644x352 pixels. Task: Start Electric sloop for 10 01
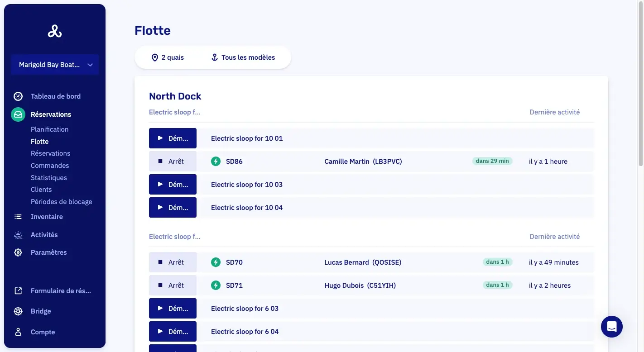click(x=173, y=138)
